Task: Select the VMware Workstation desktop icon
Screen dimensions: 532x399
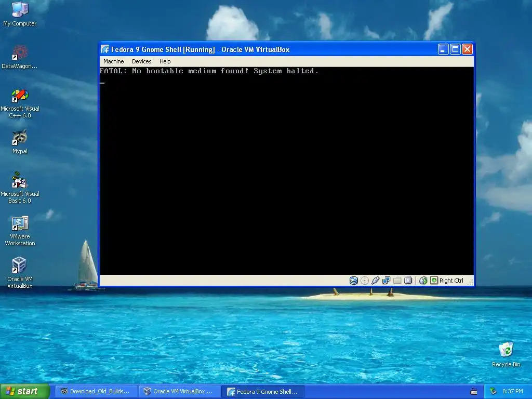Action: point(20,231)
